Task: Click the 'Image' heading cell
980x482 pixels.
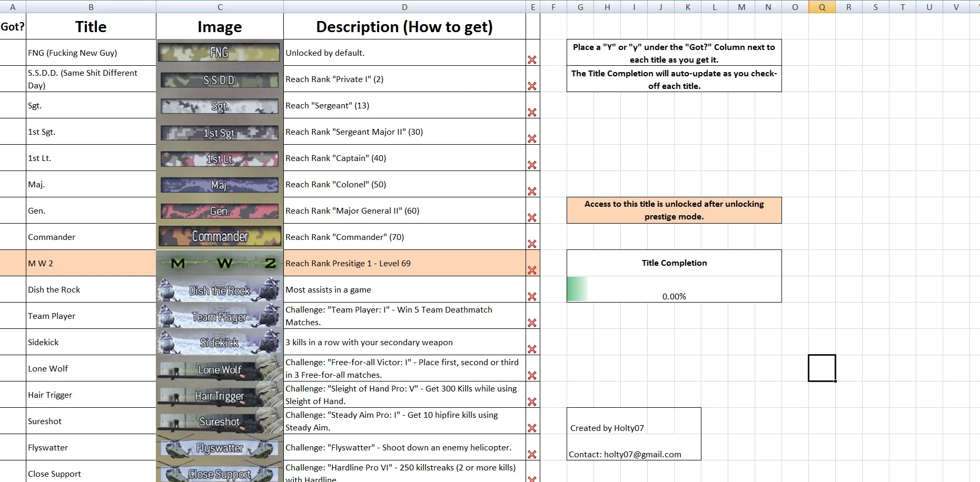Action: pyautogui.click(x=220, y=26)
